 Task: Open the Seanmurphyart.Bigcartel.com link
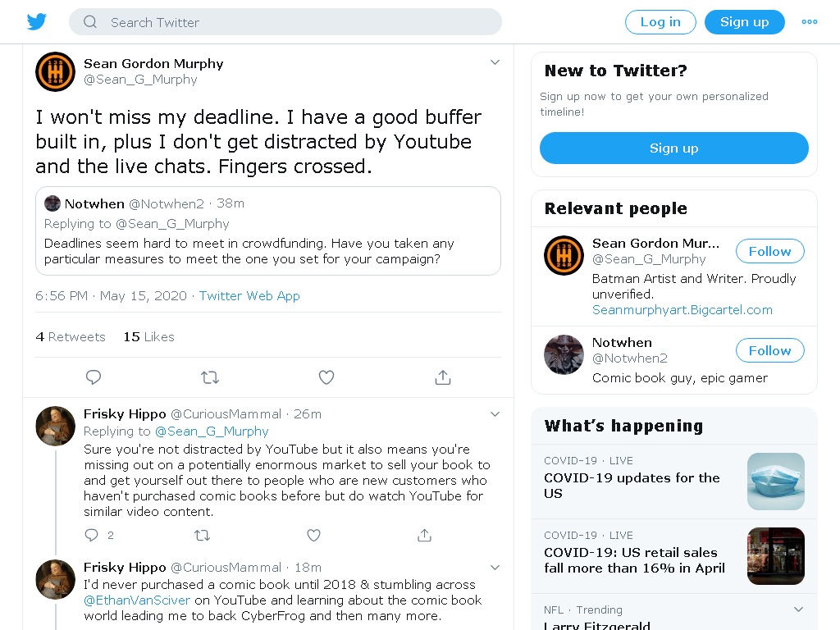[682, 309]
